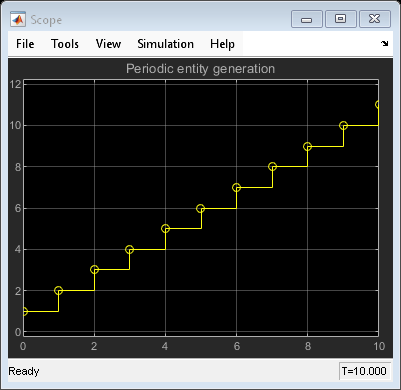The image size is (401, 390).
Task: Click the plot title Periodic entity generation
Action: click(200, 69)
